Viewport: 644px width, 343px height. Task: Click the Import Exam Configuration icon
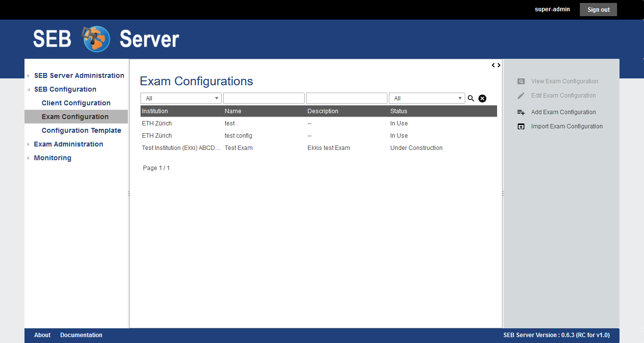[x=521, y=126]
